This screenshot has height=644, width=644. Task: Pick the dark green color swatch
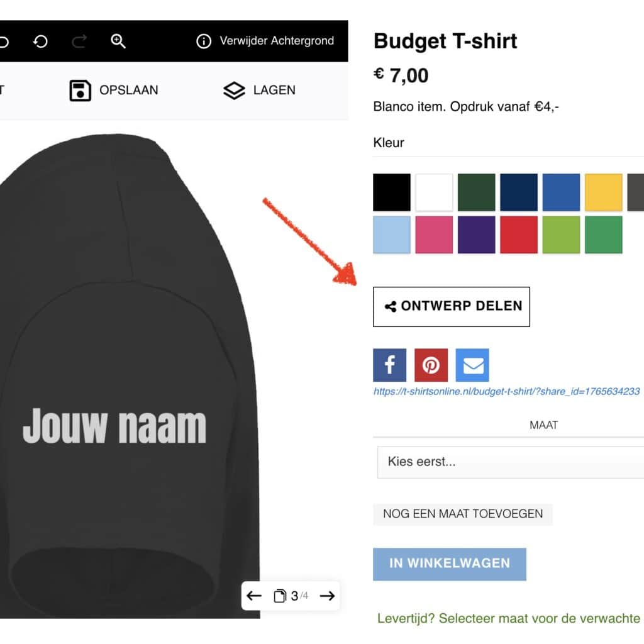[477, 192]
